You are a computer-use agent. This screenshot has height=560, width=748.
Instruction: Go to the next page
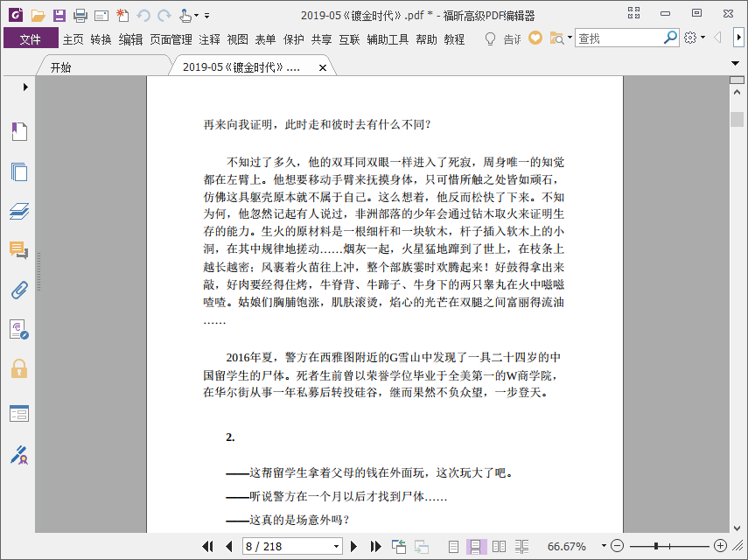point(353,546)
